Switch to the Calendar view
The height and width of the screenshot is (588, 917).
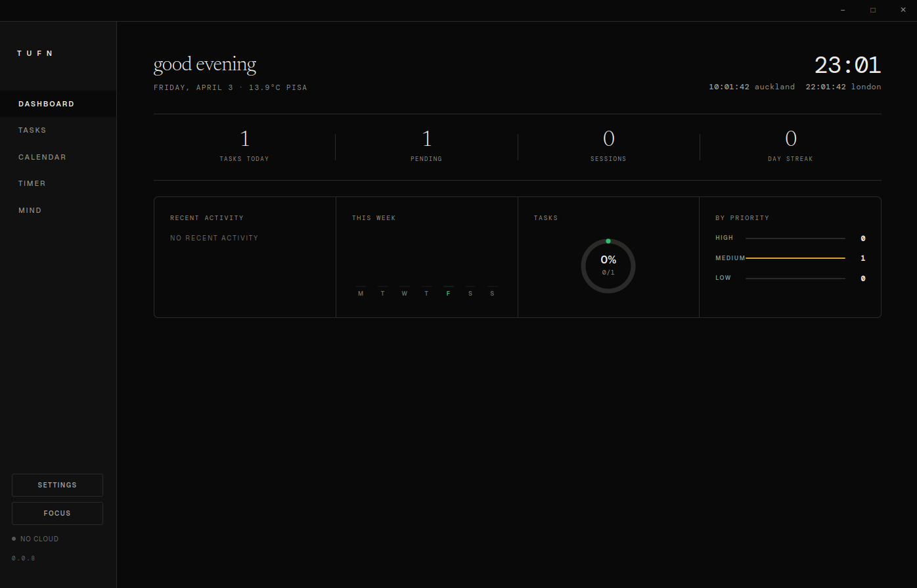[x=42, y=157]
